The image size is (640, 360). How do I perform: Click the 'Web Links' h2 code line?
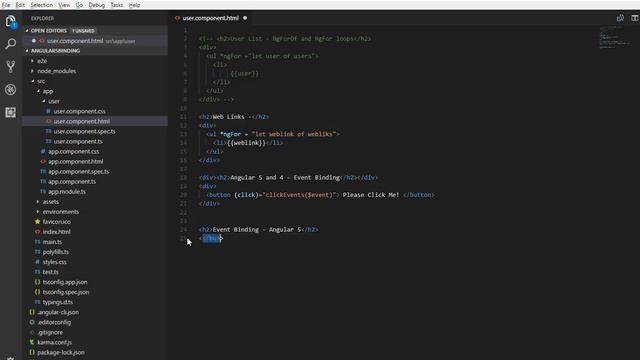pos(234,117)
